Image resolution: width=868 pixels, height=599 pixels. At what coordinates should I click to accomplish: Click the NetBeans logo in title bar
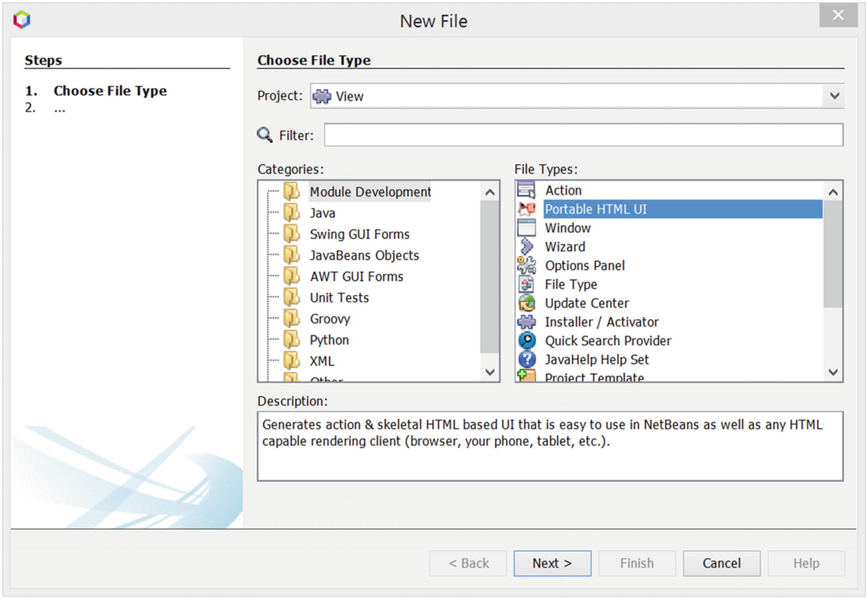[22, 20]
